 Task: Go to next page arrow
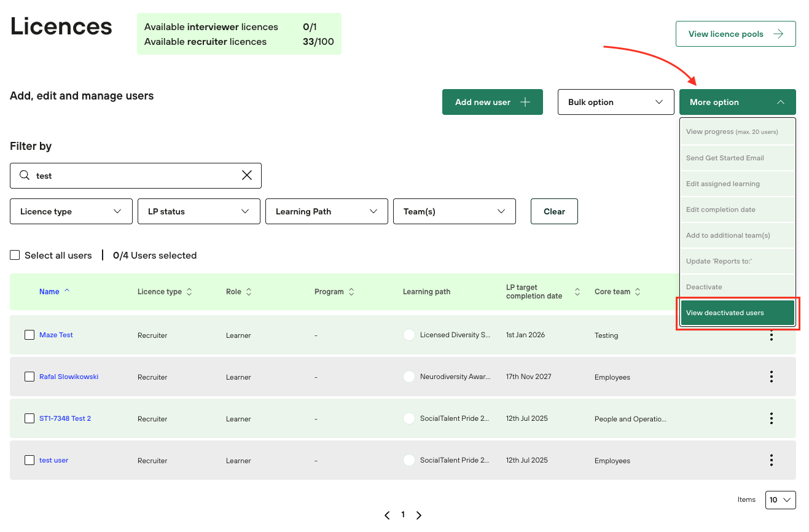coord(419,515)
